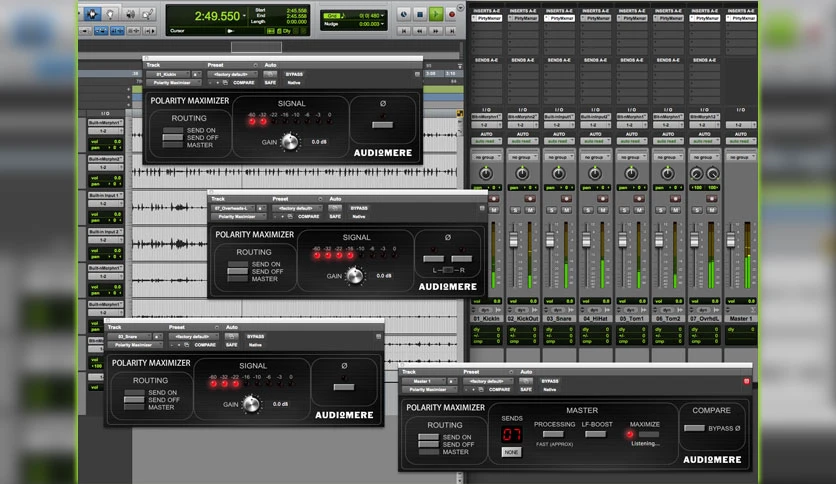Open factory default preset in 01_KickIn plug-in
The height and width of the screenshot is (484, 836).
click(x=231, y=74)
